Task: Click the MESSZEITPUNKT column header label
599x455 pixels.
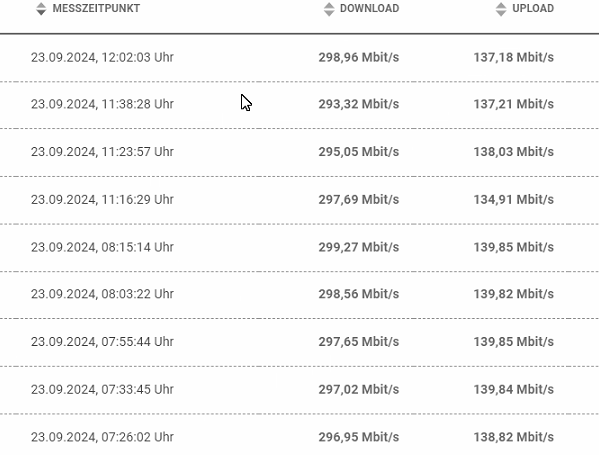Action: point(96,8)
